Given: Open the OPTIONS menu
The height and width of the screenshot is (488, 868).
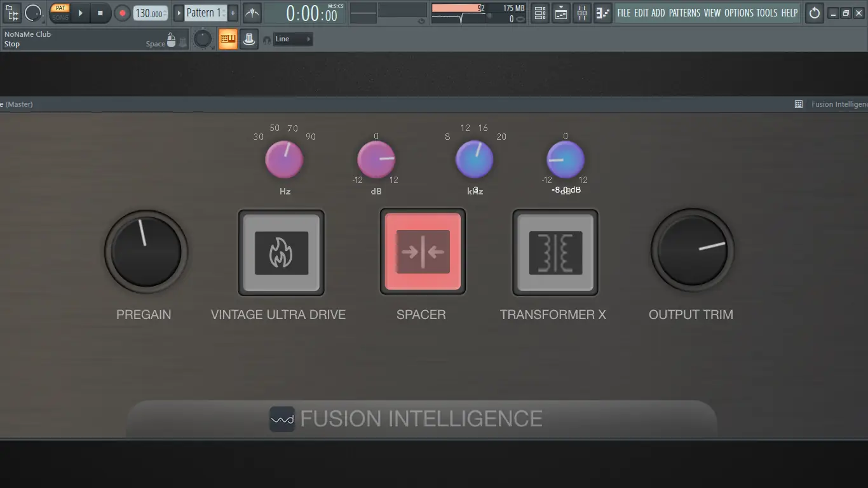Looking at the screenshot, I should coord(739,13).
